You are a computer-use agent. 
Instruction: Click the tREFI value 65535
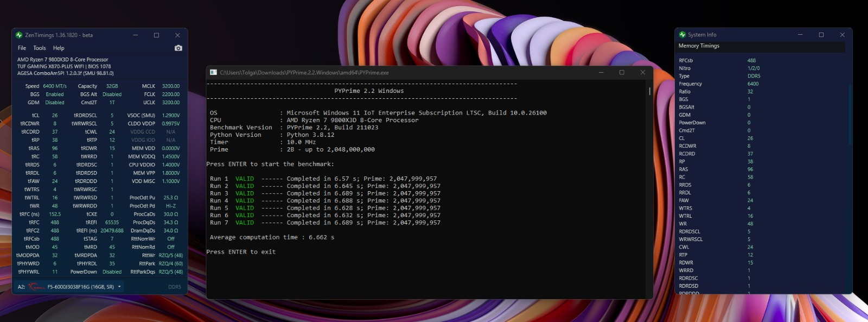coord(112,222)
